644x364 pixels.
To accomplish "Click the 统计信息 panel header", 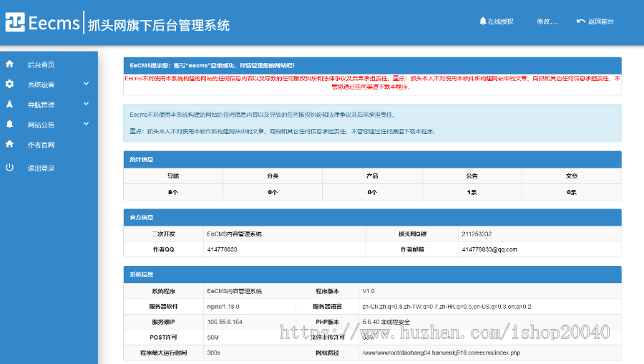I will pos(372,159).
